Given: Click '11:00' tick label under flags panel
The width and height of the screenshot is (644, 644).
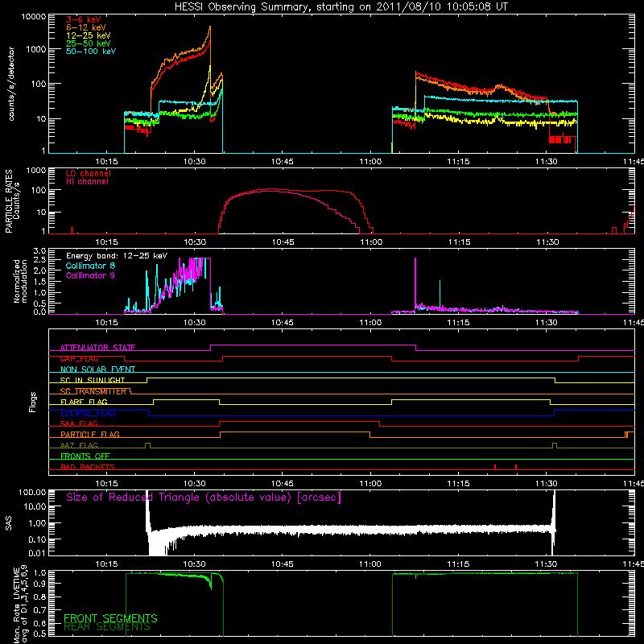Looking at the screenshot, I should (x=370, y=483).
